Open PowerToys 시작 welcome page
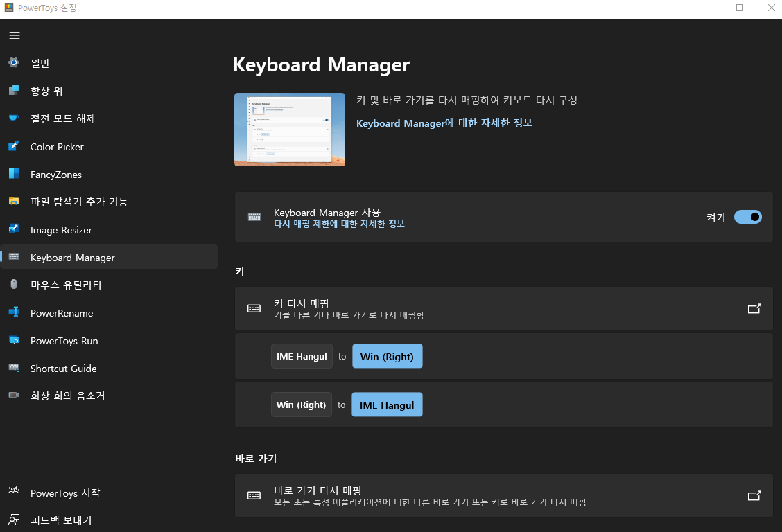This screenshot has width=782, height=532. coord(109,493)
